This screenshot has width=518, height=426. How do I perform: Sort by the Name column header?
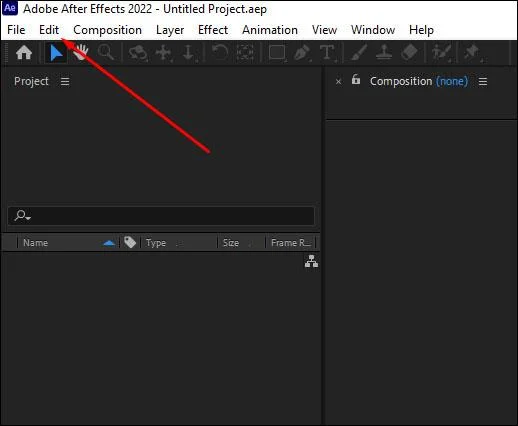35,243
